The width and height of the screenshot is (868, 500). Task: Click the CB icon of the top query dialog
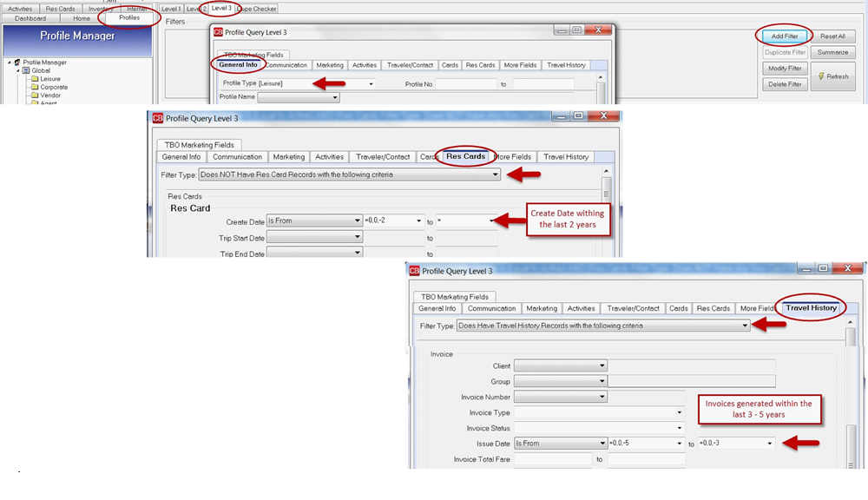[x=218, y=32]
